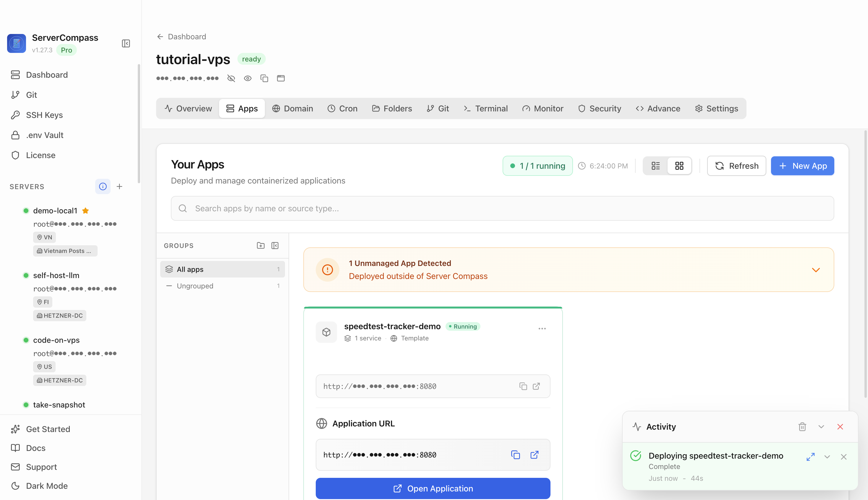Select the take-snapshot server
Screen dimensions: 868x500
(59, 405)
